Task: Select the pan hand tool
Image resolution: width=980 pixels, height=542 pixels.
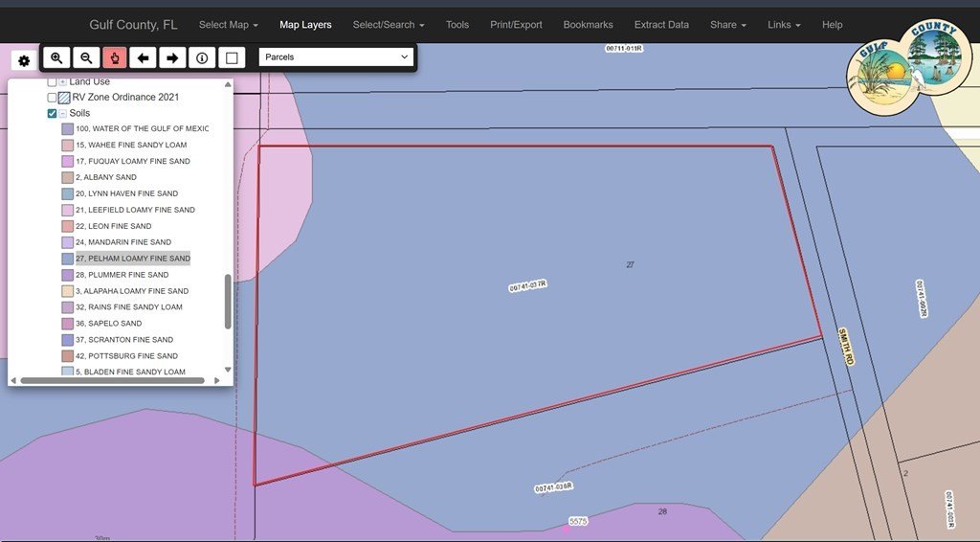Action: 115,58
